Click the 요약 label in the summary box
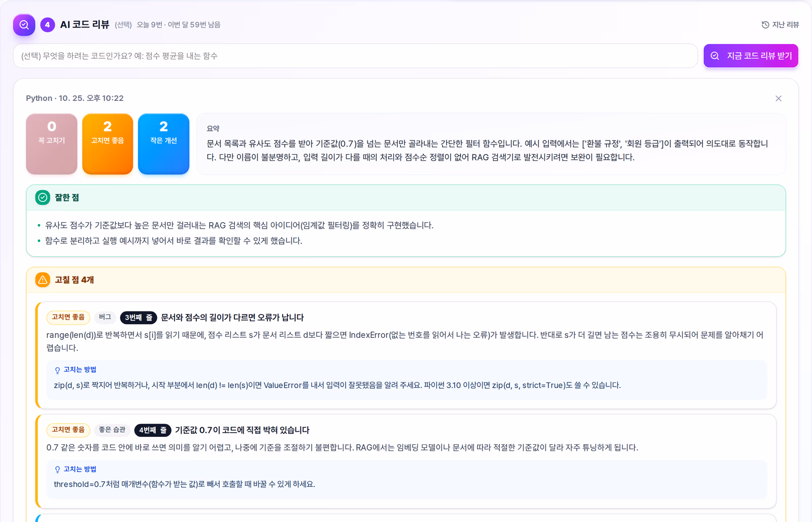The image size is (812, 522). (213, 129)
